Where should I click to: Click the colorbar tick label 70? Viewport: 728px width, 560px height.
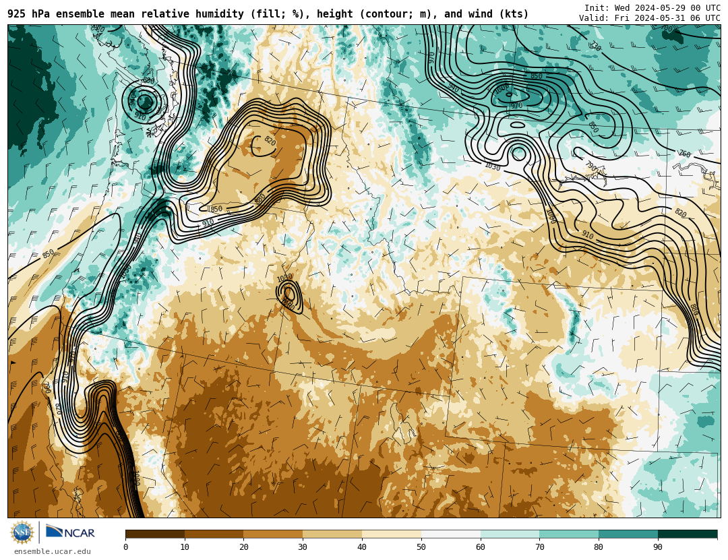click(x=539, y=547)
